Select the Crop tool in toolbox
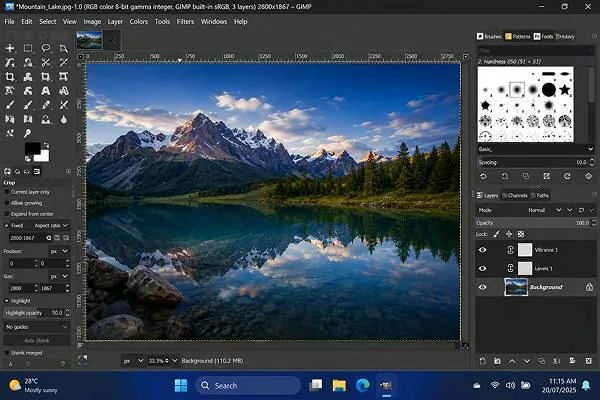The width and height of the screenshot is (600, 400). (x=10, y=77)
